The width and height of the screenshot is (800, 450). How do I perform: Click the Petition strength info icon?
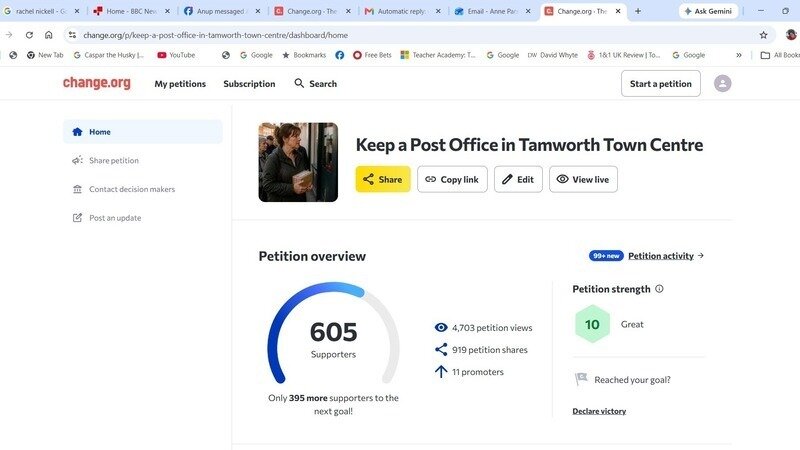point(659,289)
